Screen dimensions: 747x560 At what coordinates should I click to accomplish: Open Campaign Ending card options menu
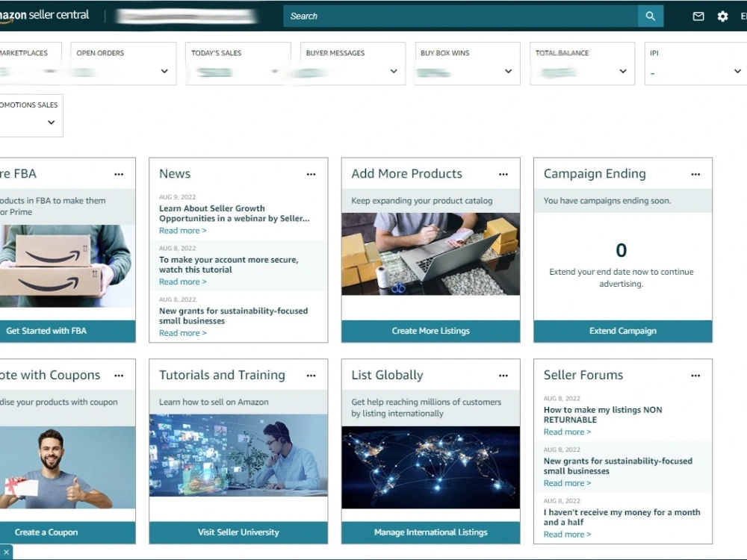[x=695, y=174]
